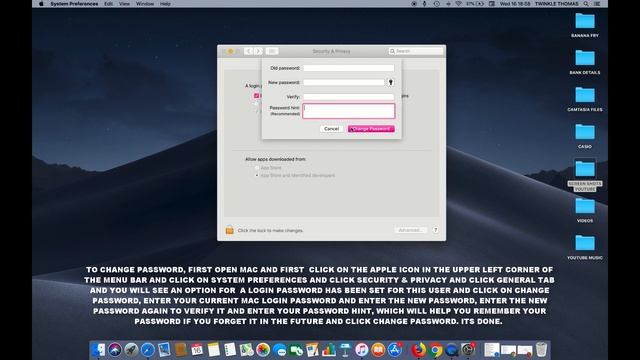
Task: Click the Advanced… button
Action: 411,230
